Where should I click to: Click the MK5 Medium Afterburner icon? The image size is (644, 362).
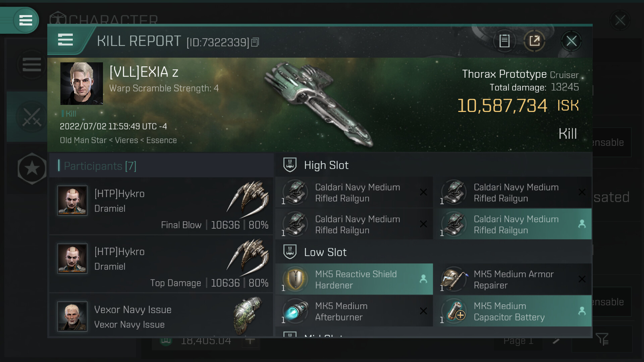(x=296, y=311)
